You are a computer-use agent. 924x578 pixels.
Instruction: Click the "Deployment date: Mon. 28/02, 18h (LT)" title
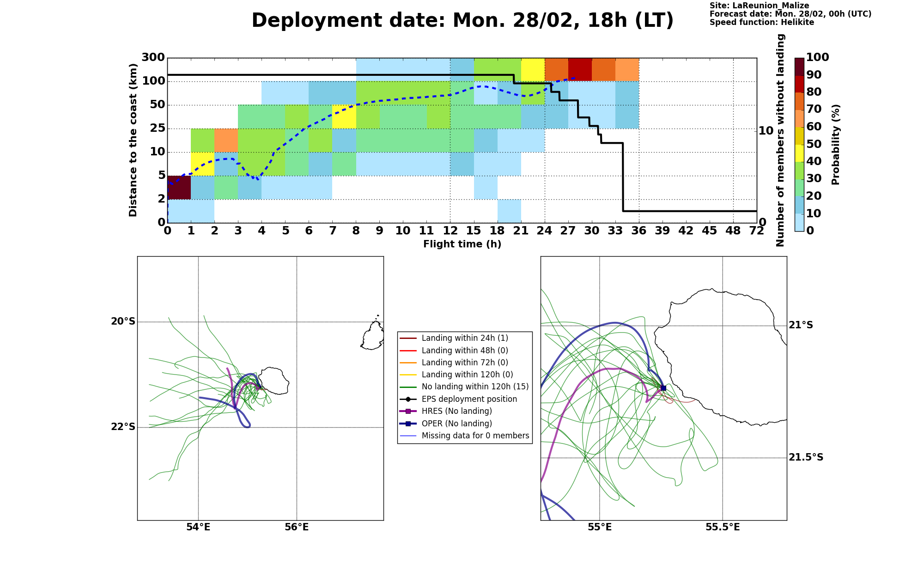click(462, 21)
